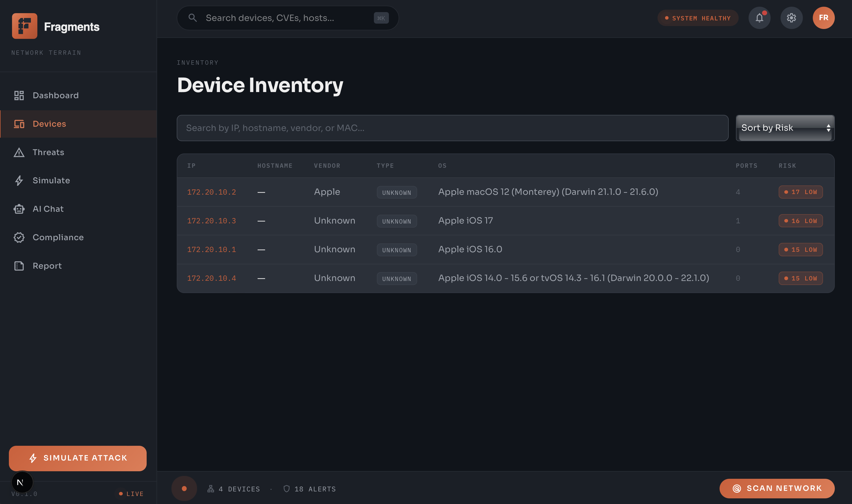
Task: Open device 172.20.10.2 IP link
Action: point(211,192)
